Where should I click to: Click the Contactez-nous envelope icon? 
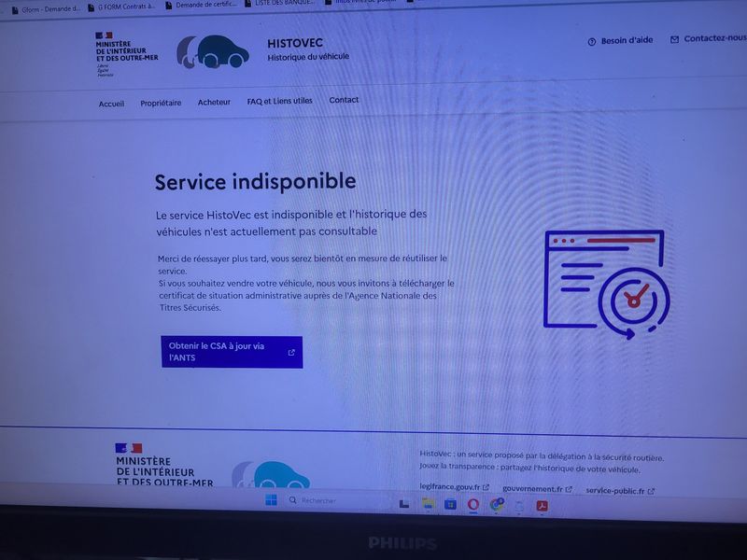point(674,40)
